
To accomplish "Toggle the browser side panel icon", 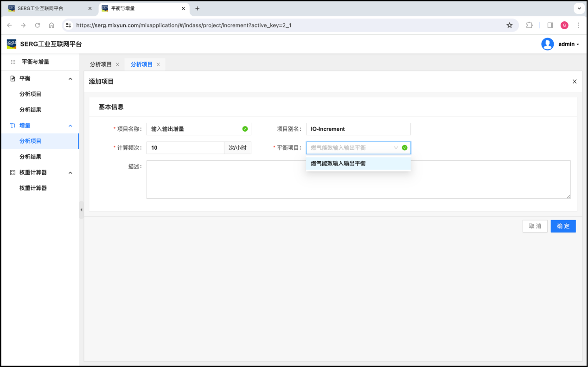I will tap(550, 25).
